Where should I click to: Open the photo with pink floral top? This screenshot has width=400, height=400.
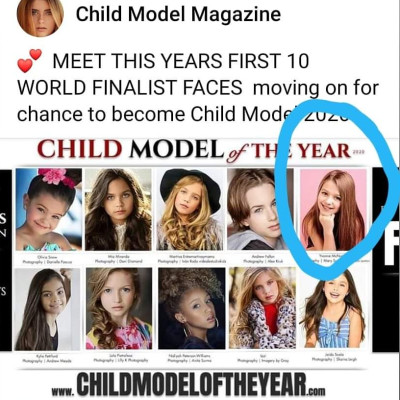tap(119, 309)
